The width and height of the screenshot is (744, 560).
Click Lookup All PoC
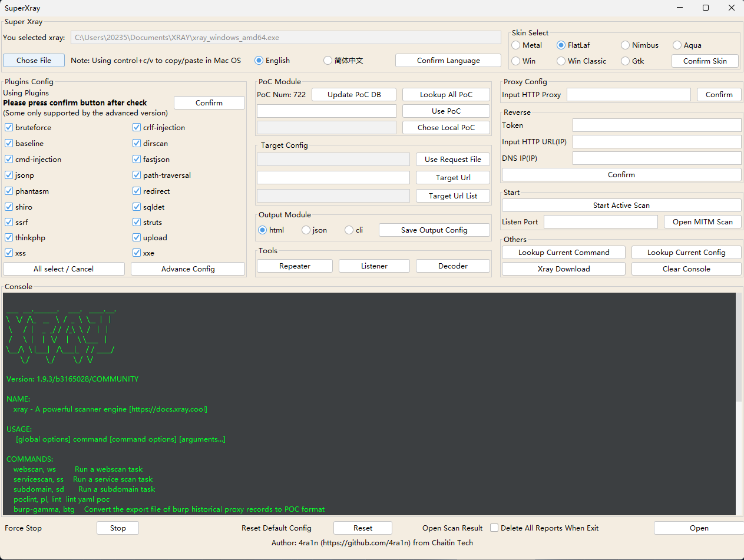(x=446, y=95)
